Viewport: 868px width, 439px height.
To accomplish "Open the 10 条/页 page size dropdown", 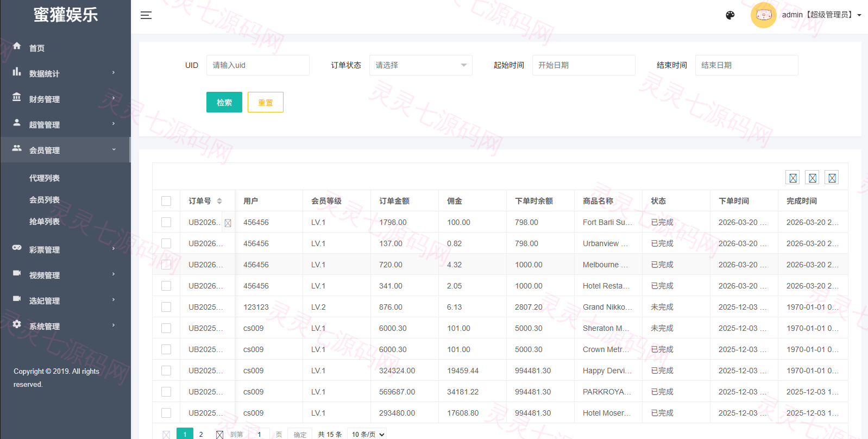I will pyautogui.click(x=368, y=434).
